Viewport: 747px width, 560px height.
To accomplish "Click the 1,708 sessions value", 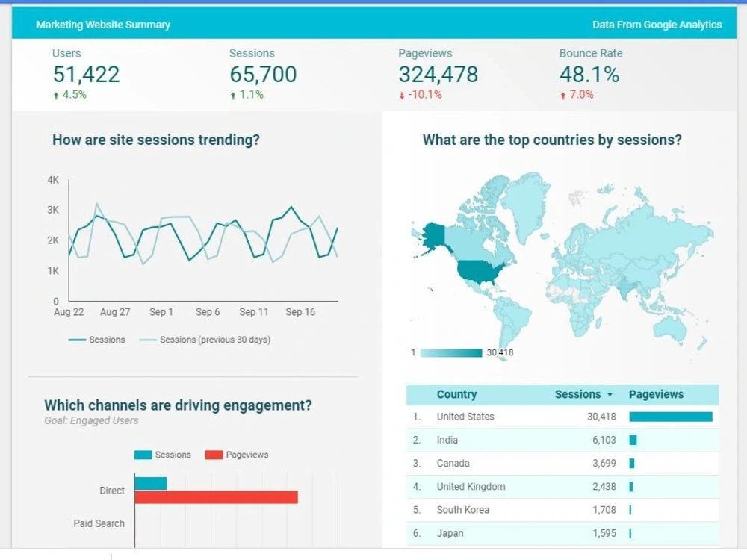I will pos(604,510).
